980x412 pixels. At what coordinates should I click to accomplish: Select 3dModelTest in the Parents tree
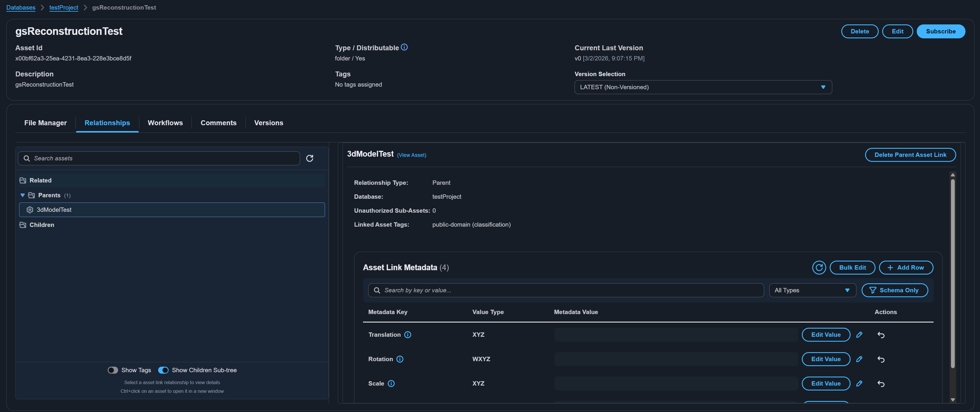(172, 210)
